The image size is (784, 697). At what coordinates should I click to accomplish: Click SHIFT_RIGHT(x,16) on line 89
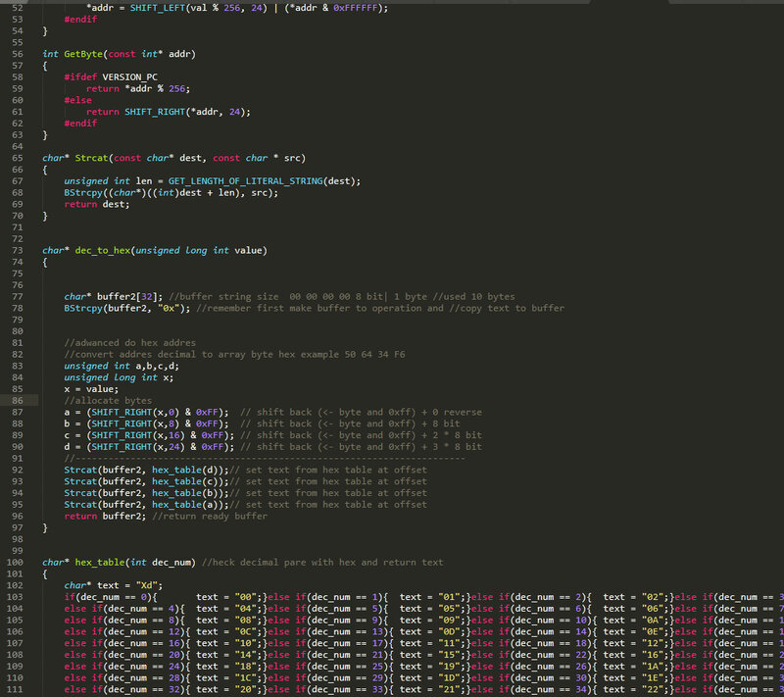[138, 435]
